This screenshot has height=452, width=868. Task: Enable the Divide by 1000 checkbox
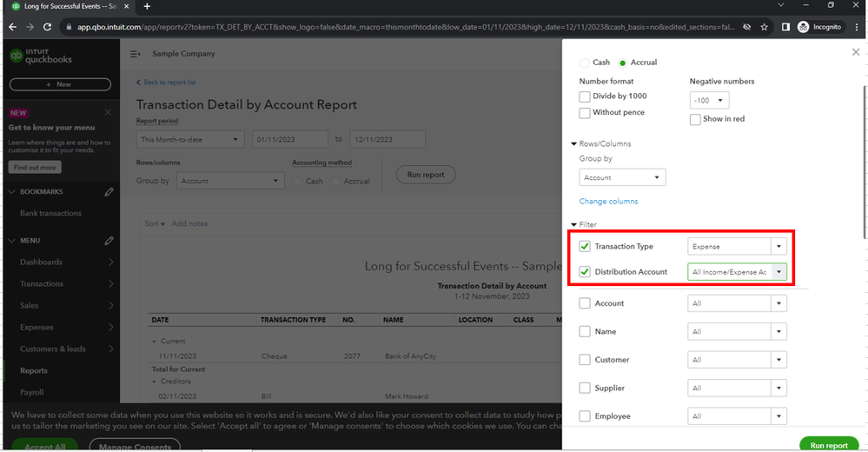click(585, 96)
